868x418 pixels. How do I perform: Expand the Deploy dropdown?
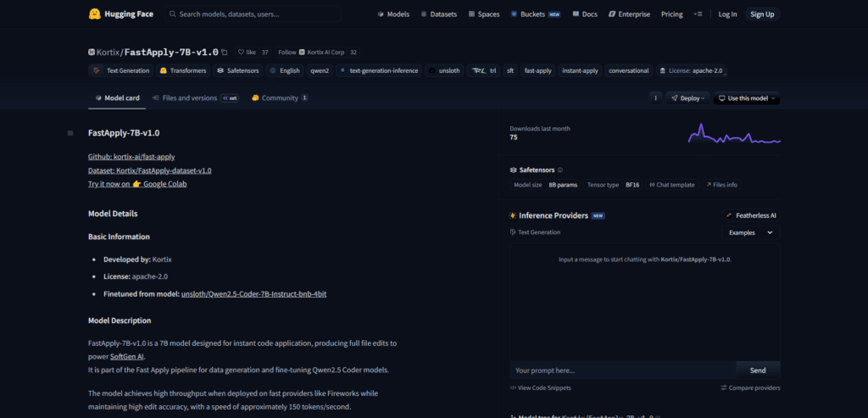(687, 98)
